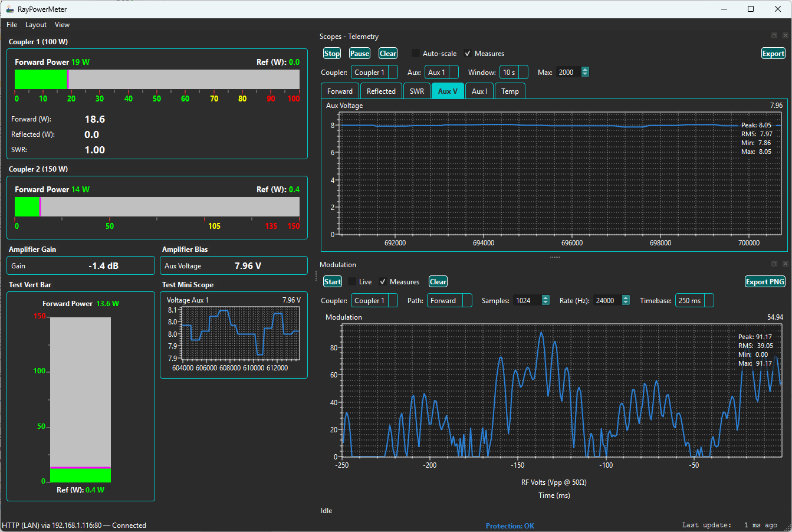Click the Rate (Hz) field showing 24000
The width and height of the screenshot is (792, 532).
607,301
